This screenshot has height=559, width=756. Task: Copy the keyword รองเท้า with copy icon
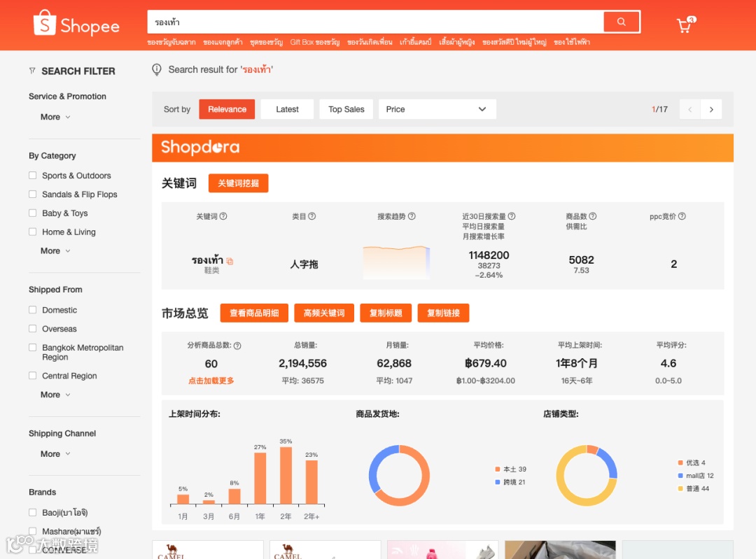click(230, 261)
